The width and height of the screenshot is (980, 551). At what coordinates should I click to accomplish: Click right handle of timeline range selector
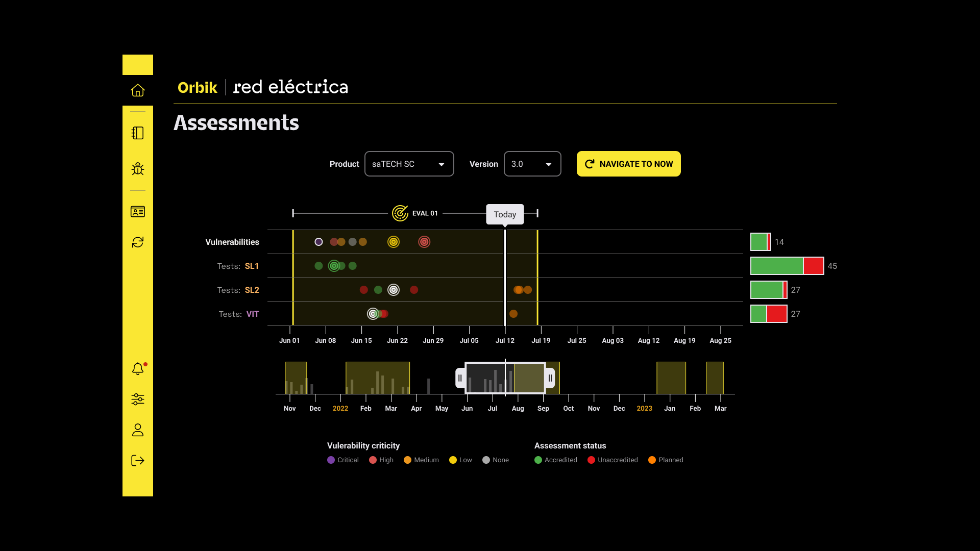(x=550, y=378)
